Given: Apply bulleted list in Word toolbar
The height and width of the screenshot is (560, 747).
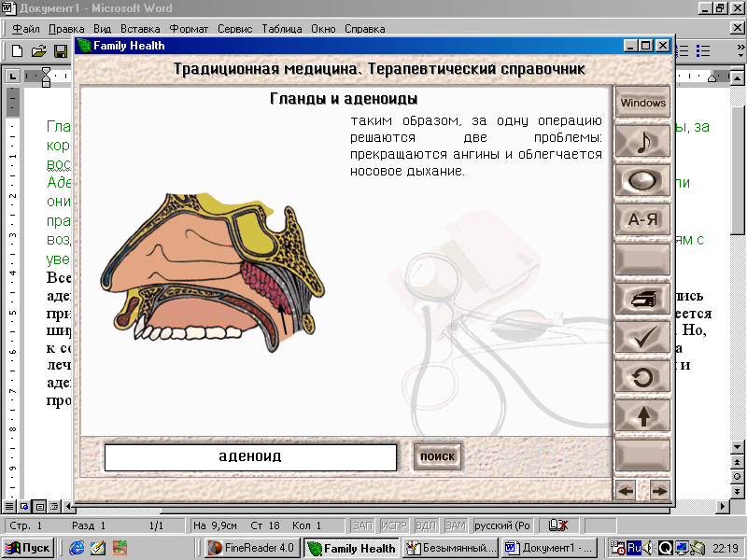Looking at the screenshot, I should pos(703,50).
